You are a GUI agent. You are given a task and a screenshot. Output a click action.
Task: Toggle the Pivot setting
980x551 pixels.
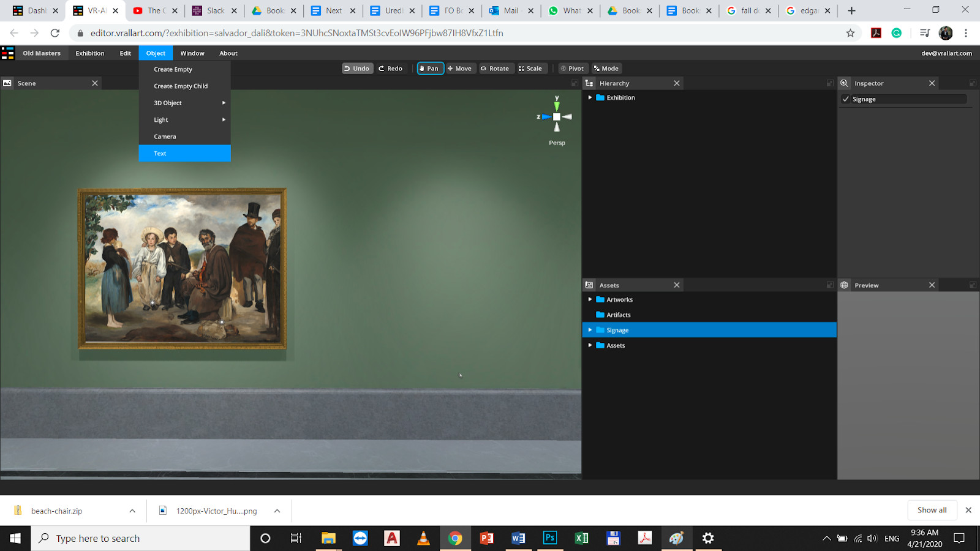pos(573,69)
